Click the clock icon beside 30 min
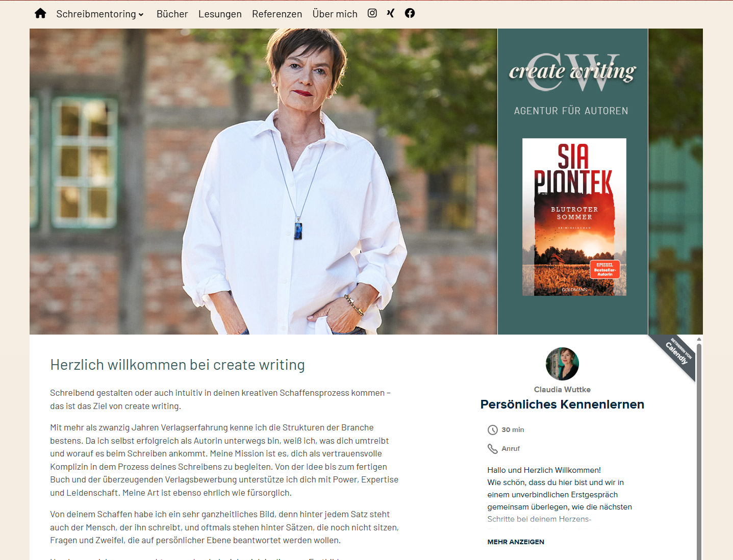Viewport: 733px width, 560px height. [493, 430]
